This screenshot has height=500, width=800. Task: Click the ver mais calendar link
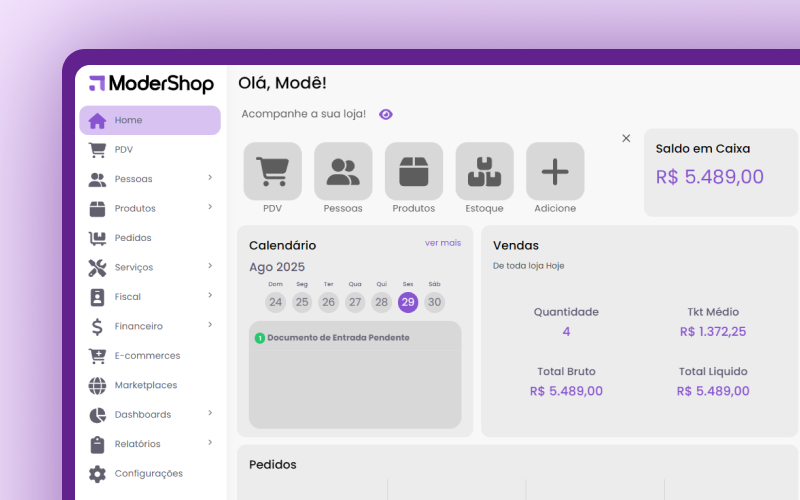coord(443,243)
